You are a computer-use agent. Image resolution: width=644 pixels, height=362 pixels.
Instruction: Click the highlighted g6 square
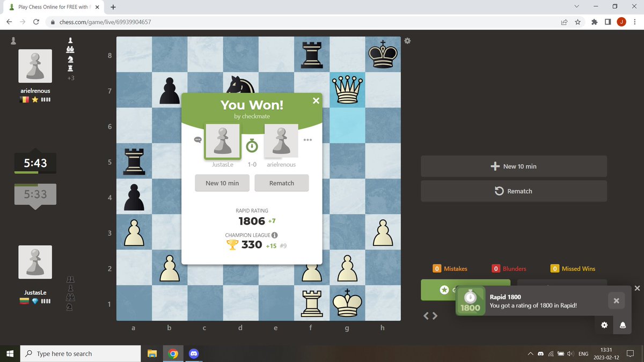347,125
